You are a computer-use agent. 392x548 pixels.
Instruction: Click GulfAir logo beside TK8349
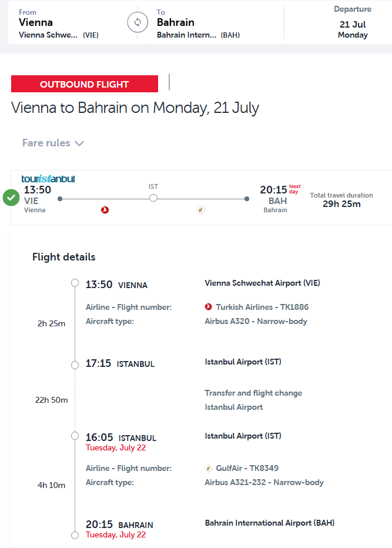point(209,469)
